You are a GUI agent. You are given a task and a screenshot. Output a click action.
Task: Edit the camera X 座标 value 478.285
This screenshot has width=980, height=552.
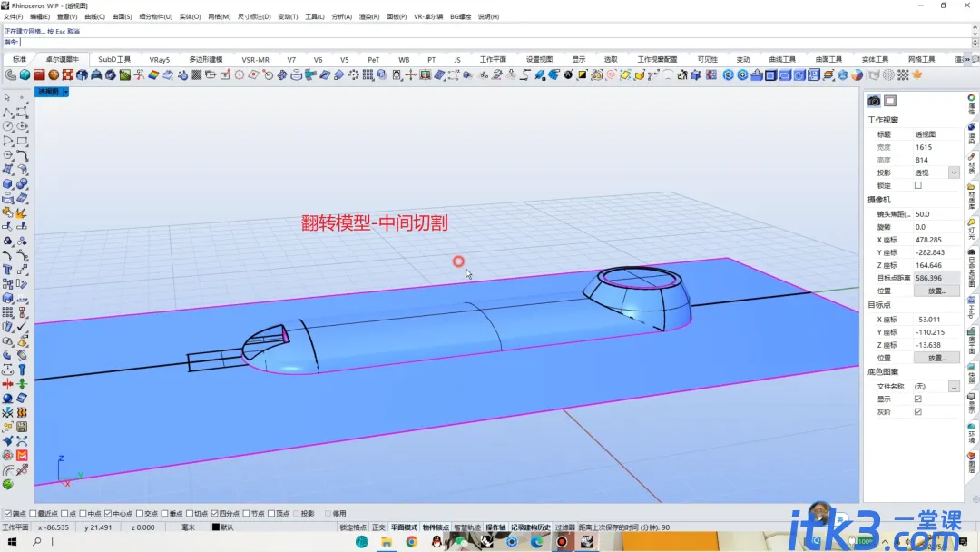pos(936,240)
